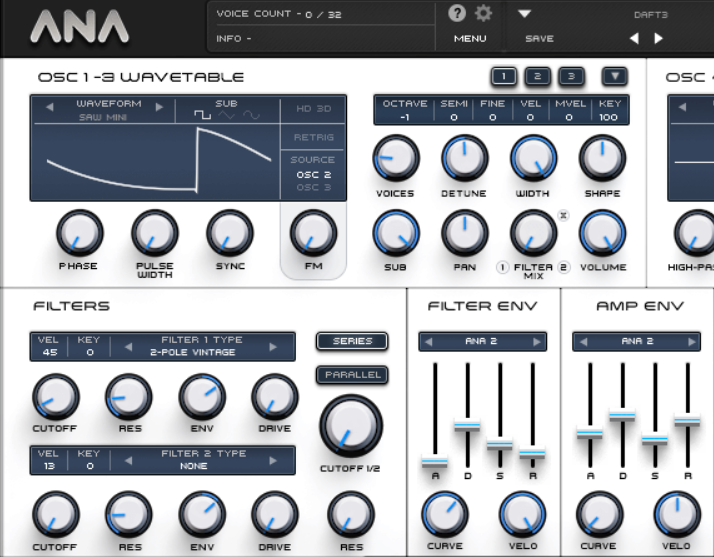Enable SERIES filter routing
Screen dimensions: 714x557
pos(352,341)
